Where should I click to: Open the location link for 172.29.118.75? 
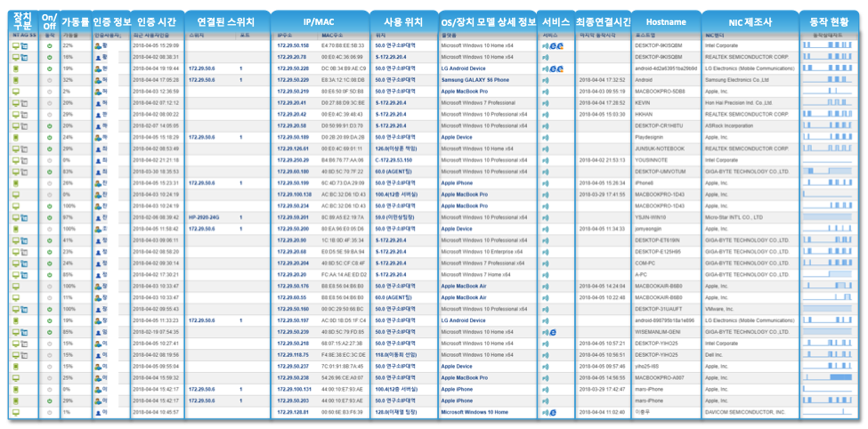(x=396, y=355)
